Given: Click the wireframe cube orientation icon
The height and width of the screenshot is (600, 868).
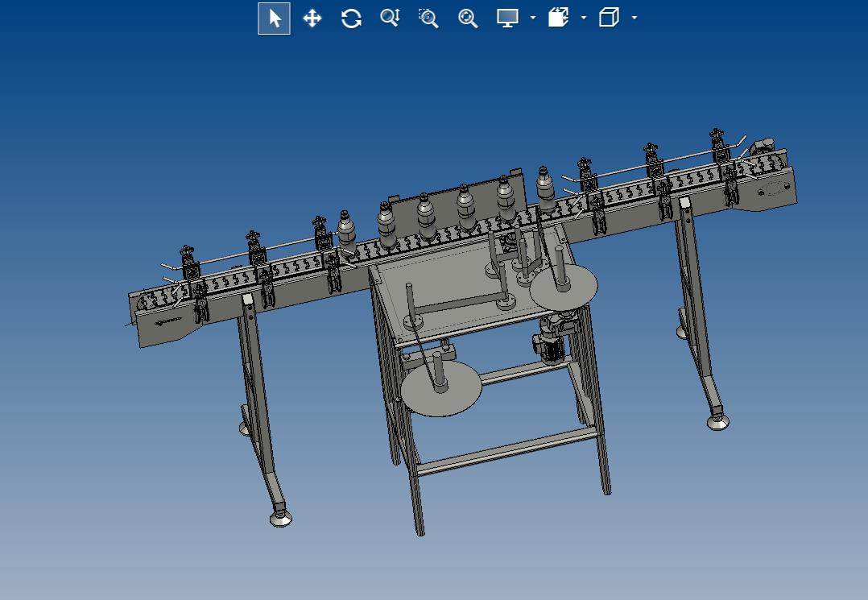Looking at the screenshot, I should [x=609, y=18].
